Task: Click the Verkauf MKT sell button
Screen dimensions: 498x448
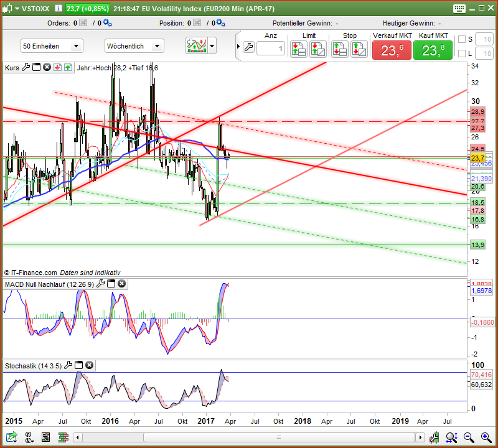Action: tap(392, 50)
